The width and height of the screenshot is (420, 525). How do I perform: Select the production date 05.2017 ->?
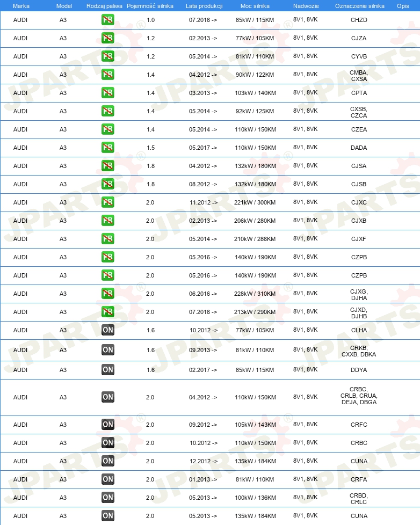(203, 148)
